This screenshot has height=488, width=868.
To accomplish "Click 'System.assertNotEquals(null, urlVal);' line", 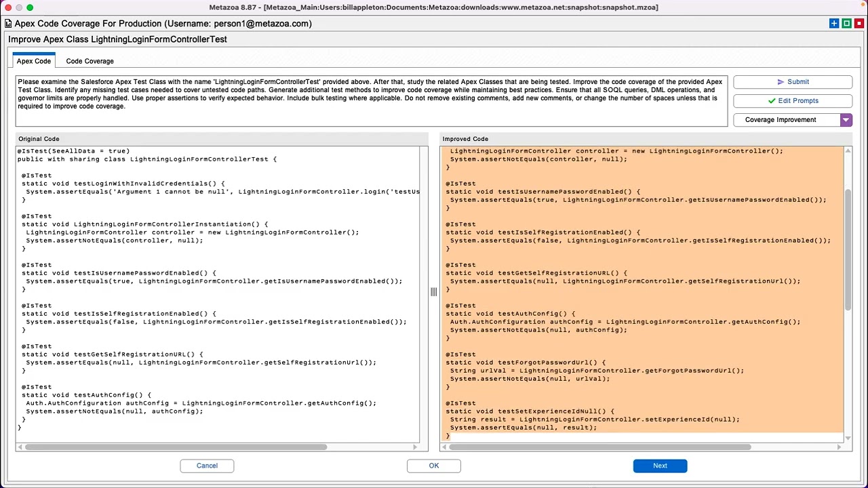I will [530, 379].
